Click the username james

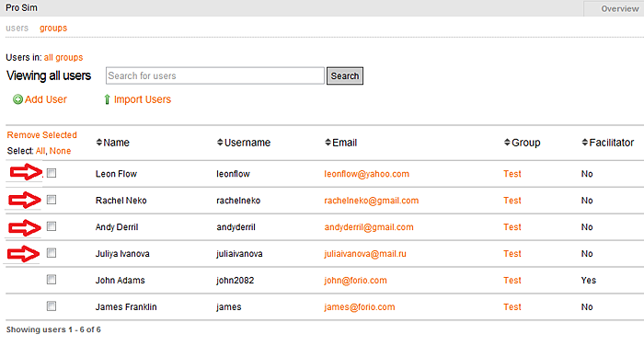(229, 307)
